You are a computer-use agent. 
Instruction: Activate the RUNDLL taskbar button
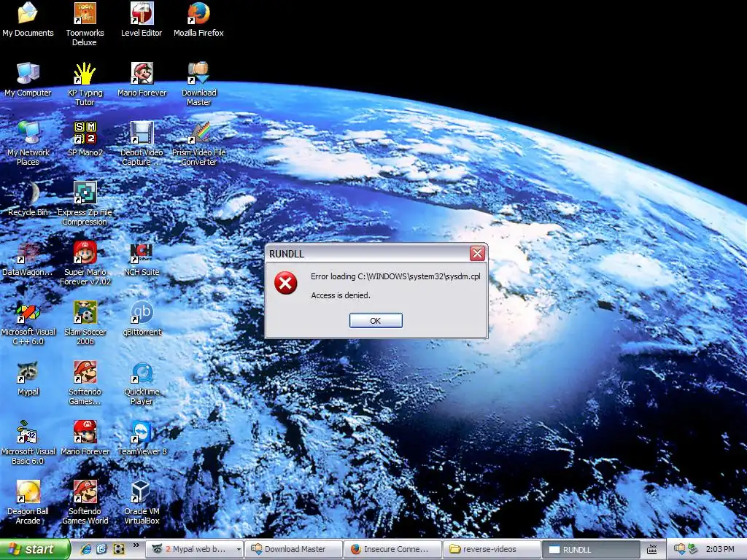(589, 549)
